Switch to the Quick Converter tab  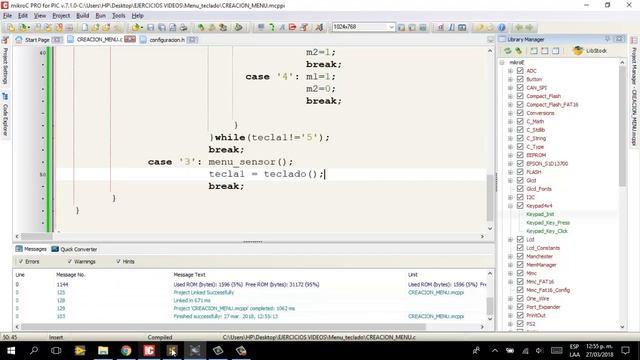[x=75, y=249]
